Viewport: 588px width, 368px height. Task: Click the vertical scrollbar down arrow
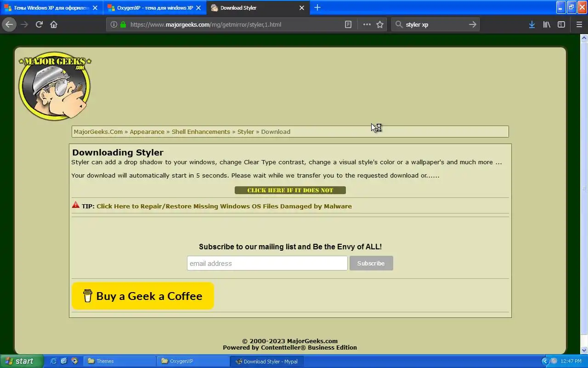click(x=584, y=350)
